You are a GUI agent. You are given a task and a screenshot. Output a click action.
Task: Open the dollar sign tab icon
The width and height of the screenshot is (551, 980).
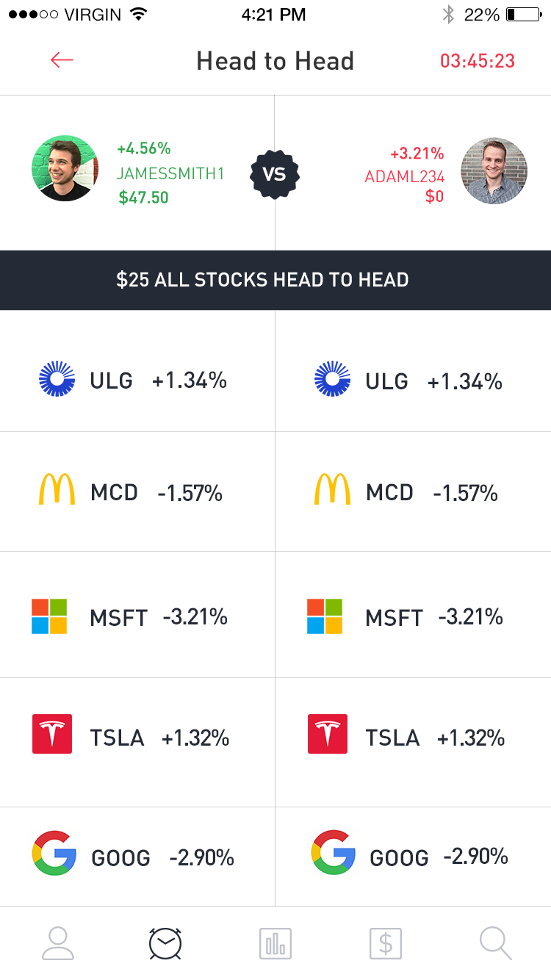pos(386,943)
